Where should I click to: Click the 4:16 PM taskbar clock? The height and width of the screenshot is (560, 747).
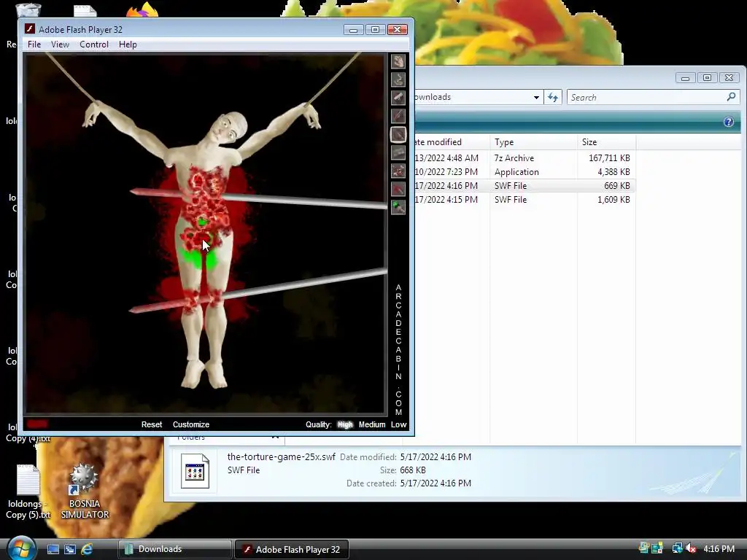point(719,549)
